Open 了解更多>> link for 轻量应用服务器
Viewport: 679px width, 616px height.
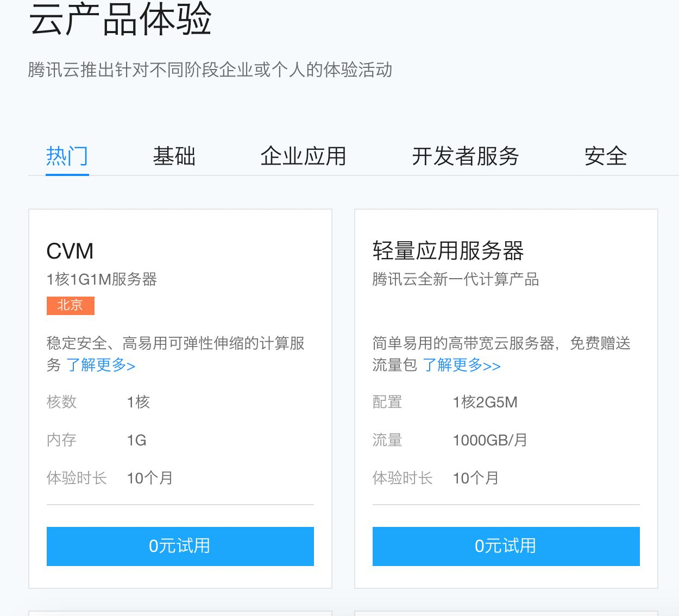[462, 365]
